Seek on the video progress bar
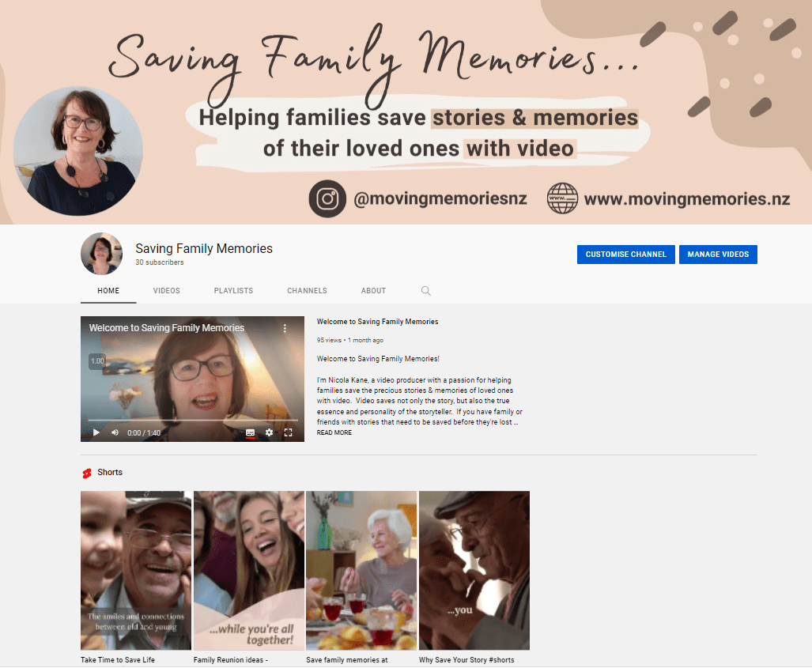Screen dimensions: 812x668 (193, 421)
